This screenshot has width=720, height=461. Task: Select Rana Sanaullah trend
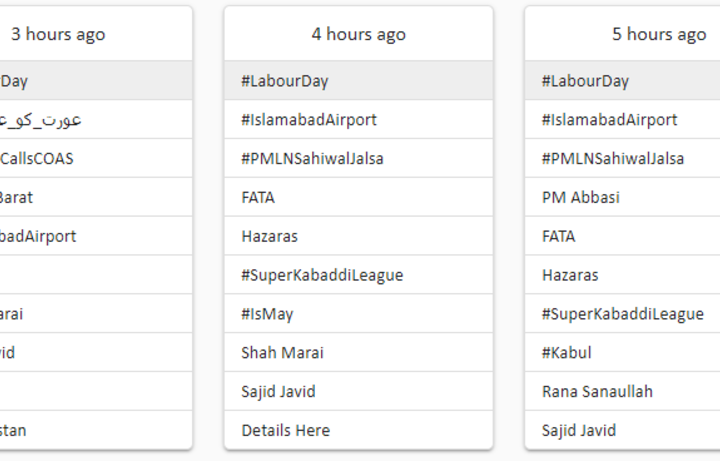[623, 391]
